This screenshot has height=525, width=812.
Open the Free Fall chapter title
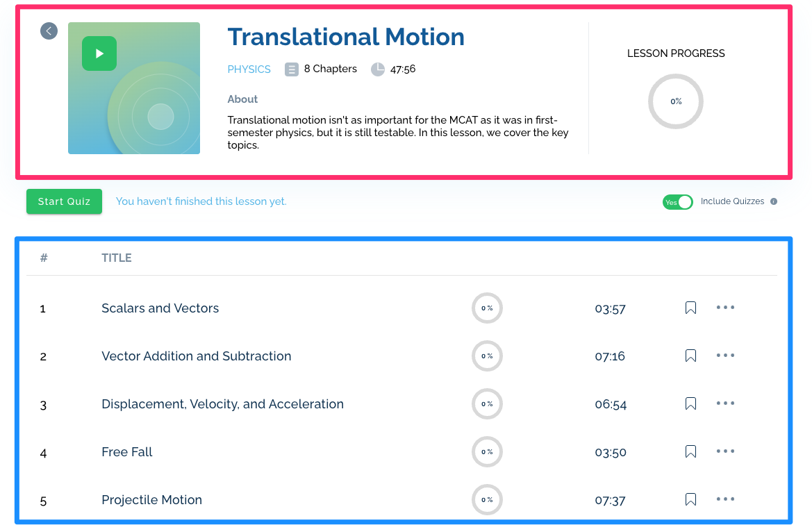tap(127, 452)
